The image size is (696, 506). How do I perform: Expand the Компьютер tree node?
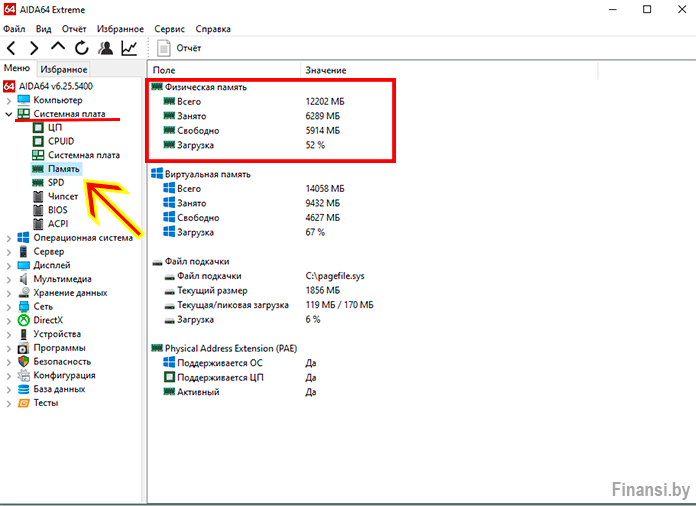click(9, 100)
